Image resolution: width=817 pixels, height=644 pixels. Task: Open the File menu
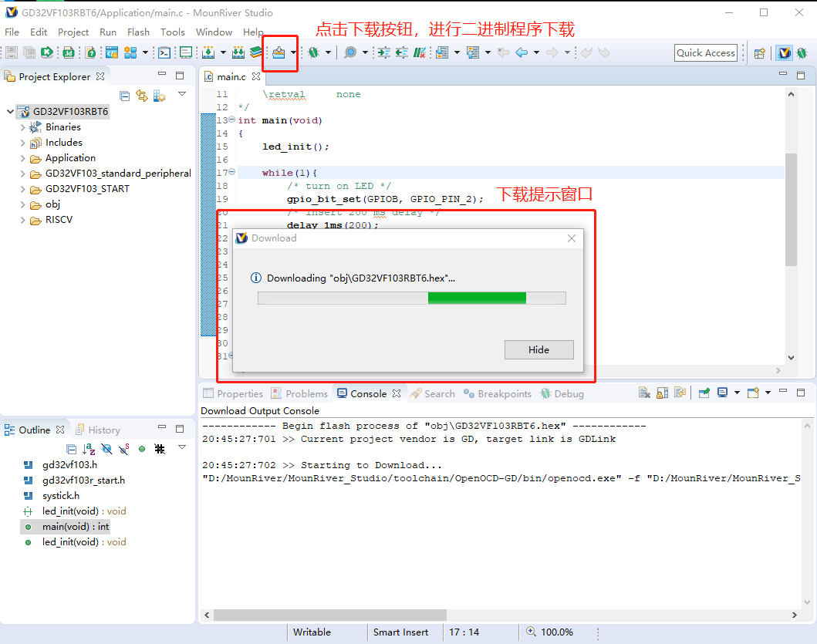coord(12,32)
